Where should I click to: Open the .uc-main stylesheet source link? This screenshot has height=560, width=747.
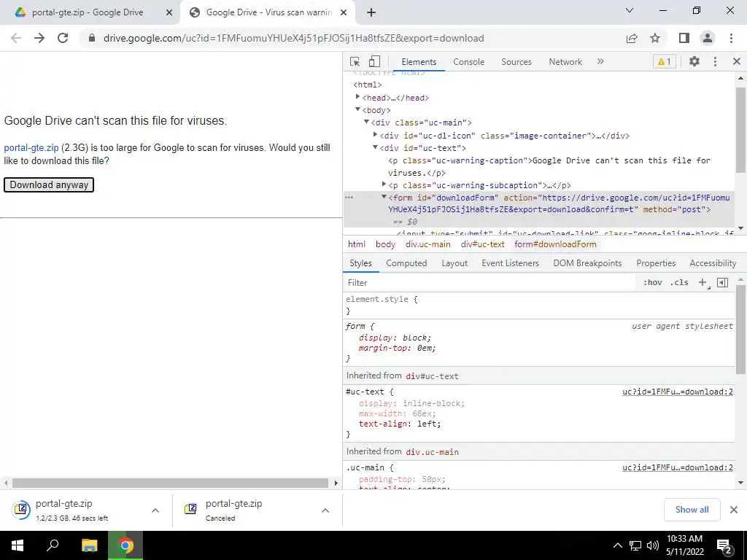pos(678,467)
